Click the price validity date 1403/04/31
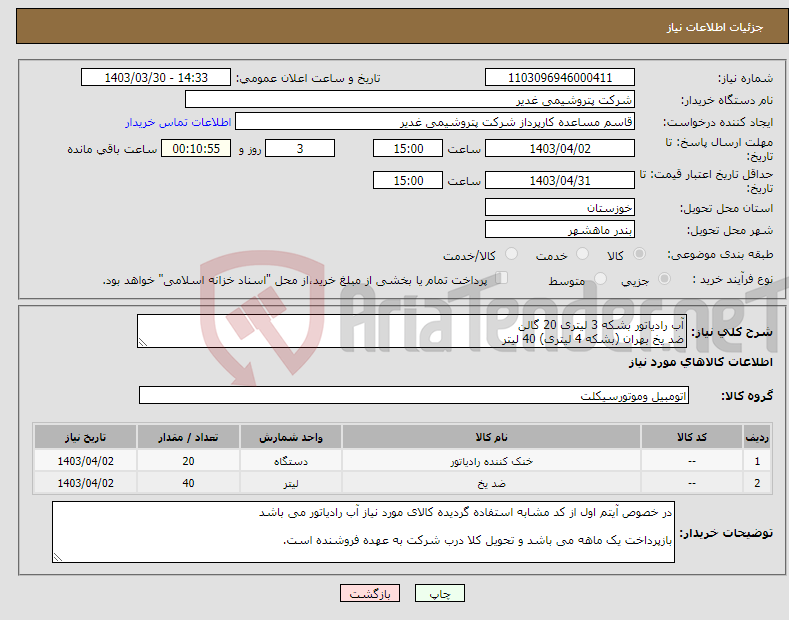Image resolution: width=789 pixels, height=620 pixels. tap(560, 180)
